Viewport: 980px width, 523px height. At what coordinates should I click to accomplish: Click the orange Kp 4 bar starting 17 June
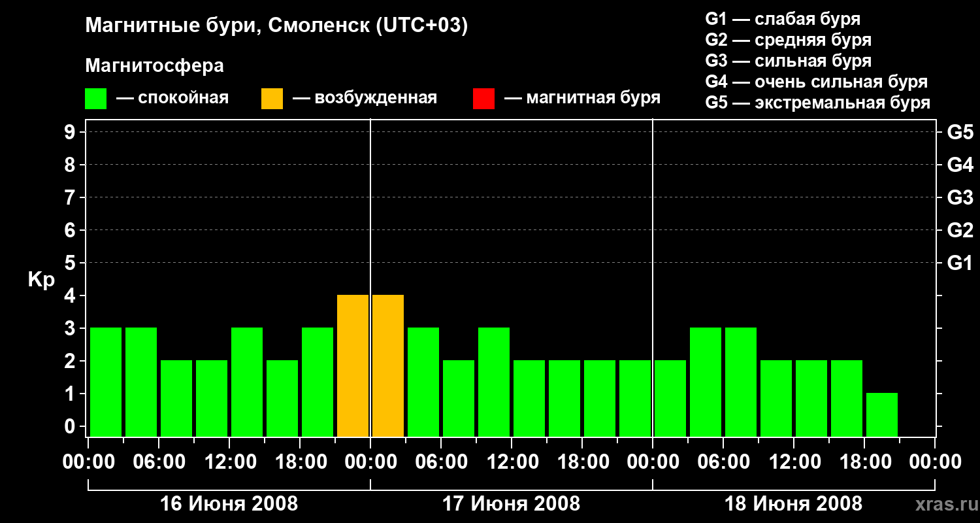point(388,365)
